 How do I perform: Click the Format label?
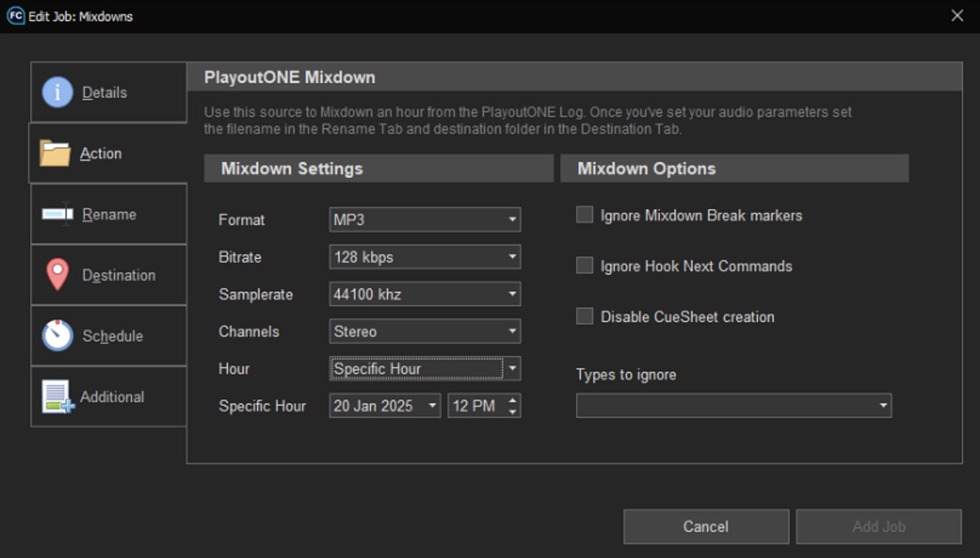coord(241,220)
